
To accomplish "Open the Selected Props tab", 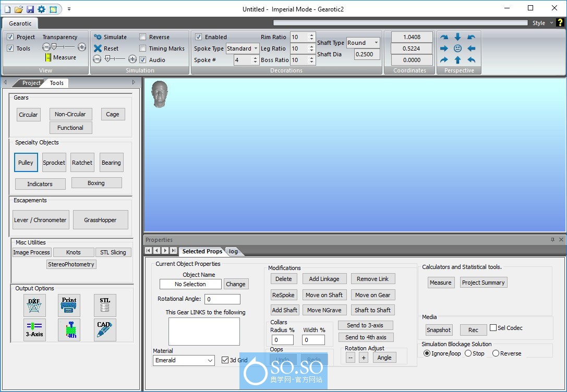I will pos(202,251).
